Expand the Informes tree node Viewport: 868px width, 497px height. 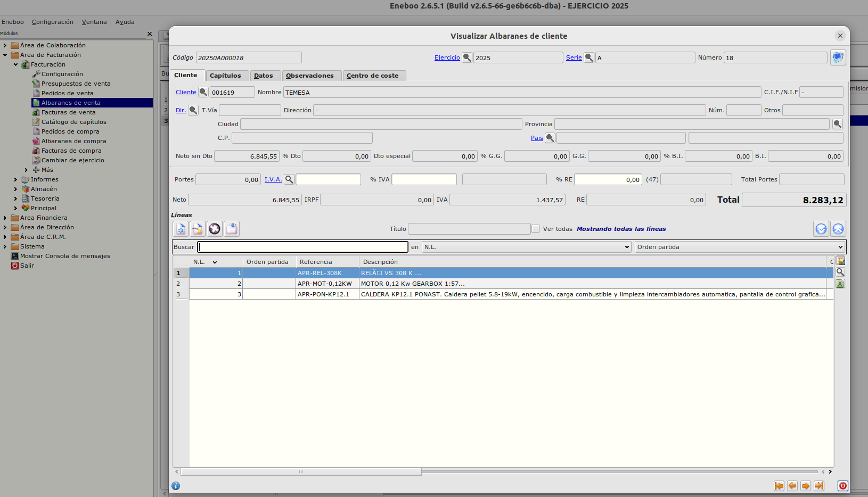pos(16,179)
